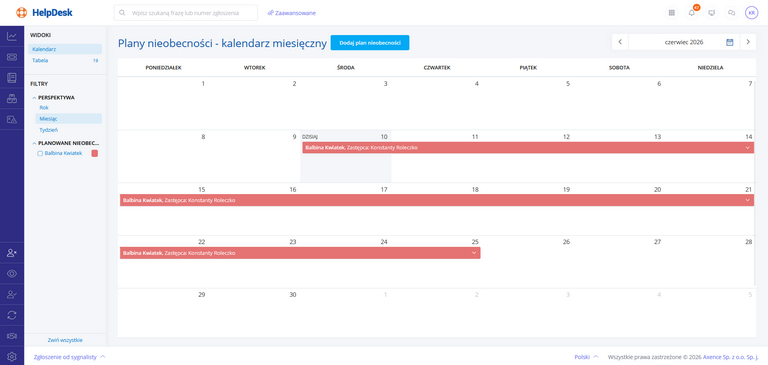768x365 pixels.
Task: Open the calendar date picker icon
Action: pos(729,42)
